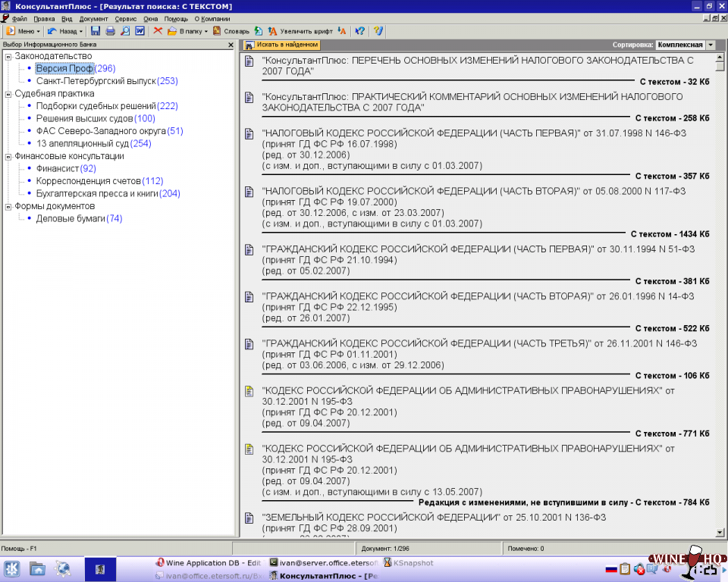The height and width of the screenshot is (582, 728).
Task: Click the Назад back button
Action: (x=65, y=31)
